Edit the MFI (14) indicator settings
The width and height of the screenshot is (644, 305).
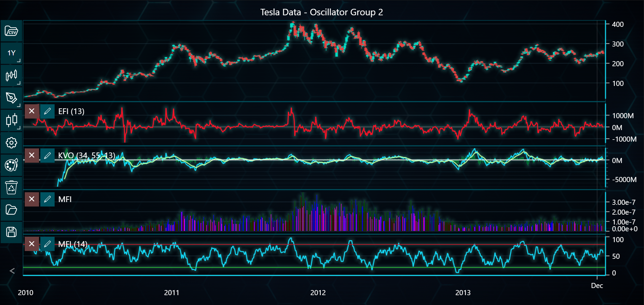(47, 244)
